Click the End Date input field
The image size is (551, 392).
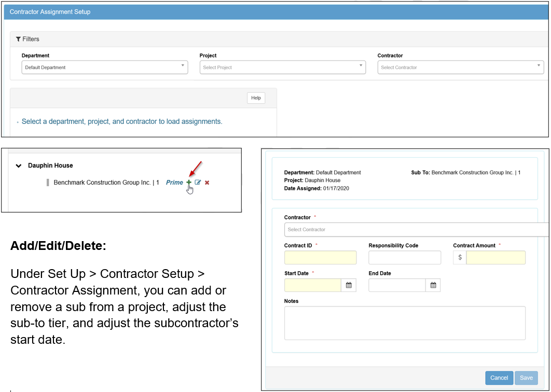click(397, 285)
